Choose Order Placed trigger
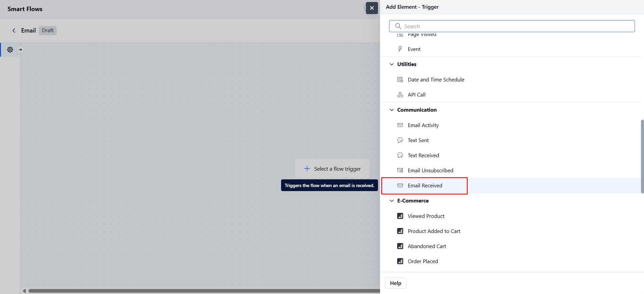The height and width of the screenshot is (294, 644). [511, 261]
